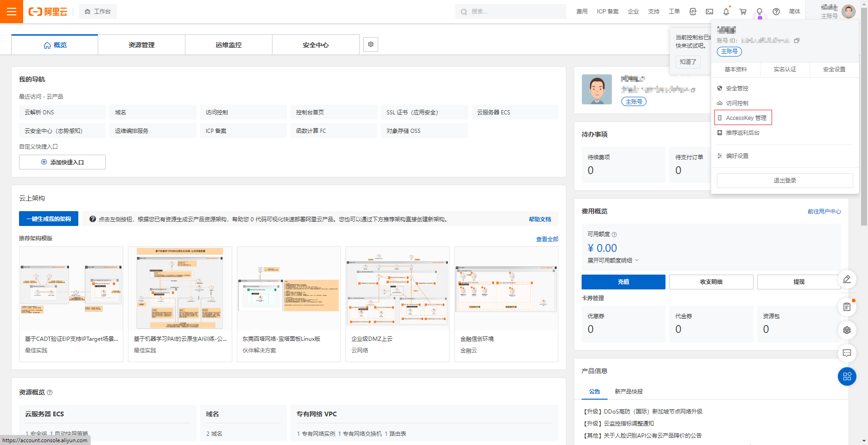Switch to the 安全中心 tab
The height and width of the screenshot is (445, 868).
tap(316, 45)
